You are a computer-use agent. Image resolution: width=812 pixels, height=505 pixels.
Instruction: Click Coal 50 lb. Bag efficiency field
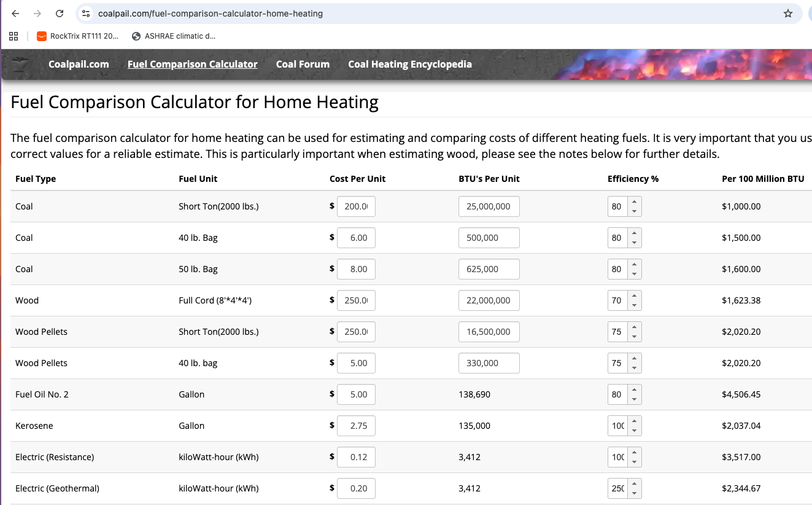618,269
